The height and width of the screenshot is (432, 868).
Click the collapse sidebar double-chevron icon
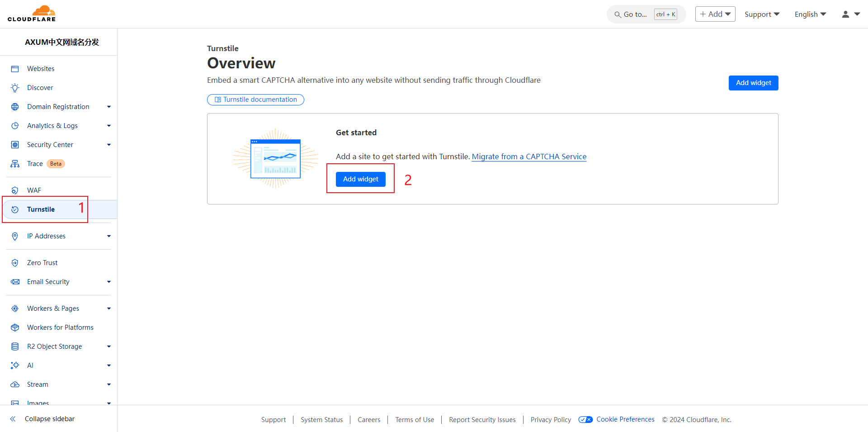13,419
